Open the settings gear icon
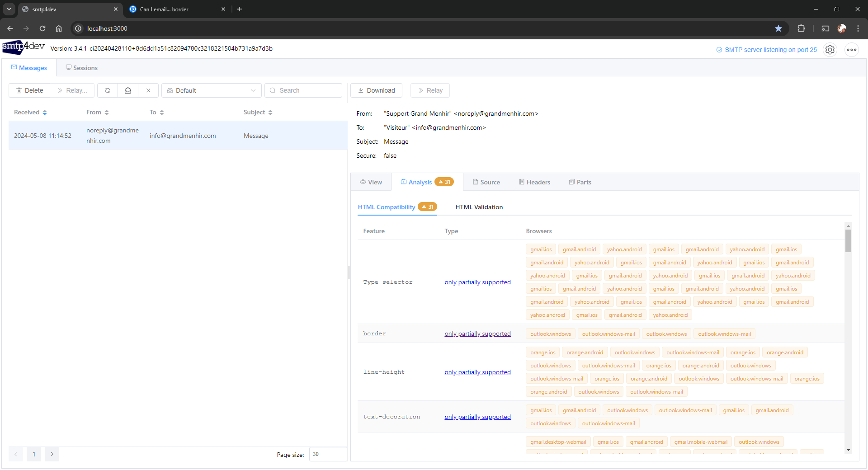The image size is (868, 470). tap(830, 50)
